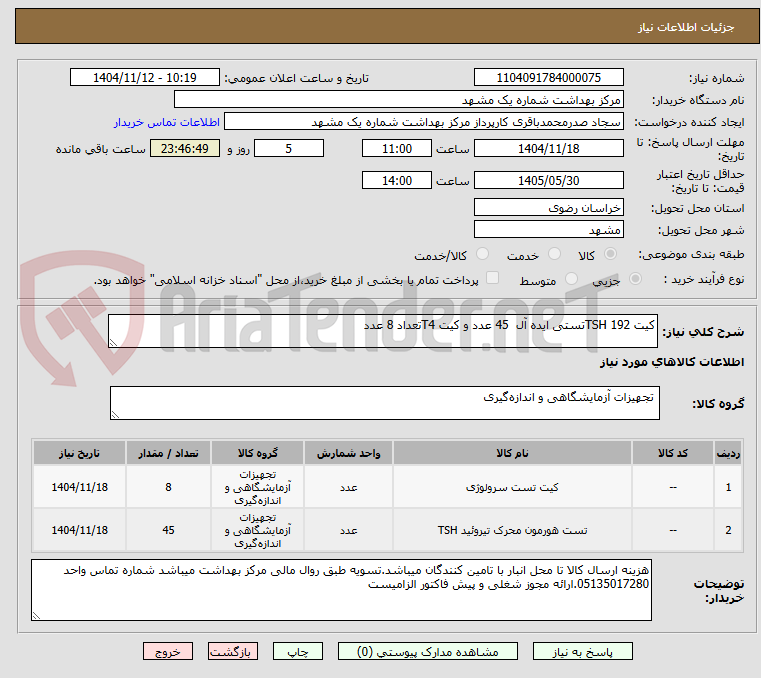761x678 pixels.
Task: Click the شرح کلی نیاز text area
Action: tap(383, 331)
